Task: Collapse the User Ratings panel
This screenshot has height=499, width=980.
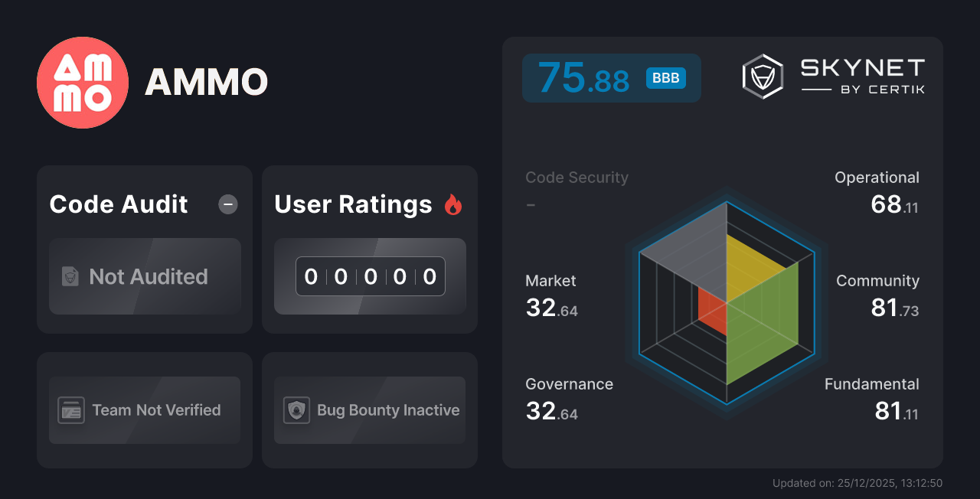Action: tap(353, 204)
